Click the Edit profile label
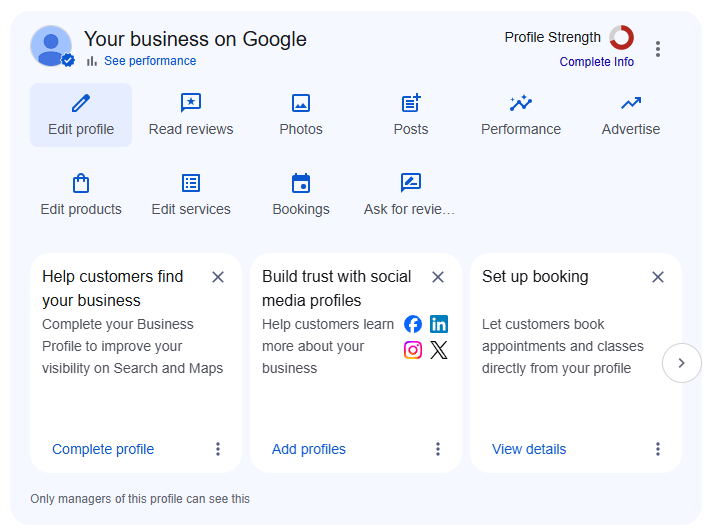Viewport: 715px width, 530px height. coord(81,129)
